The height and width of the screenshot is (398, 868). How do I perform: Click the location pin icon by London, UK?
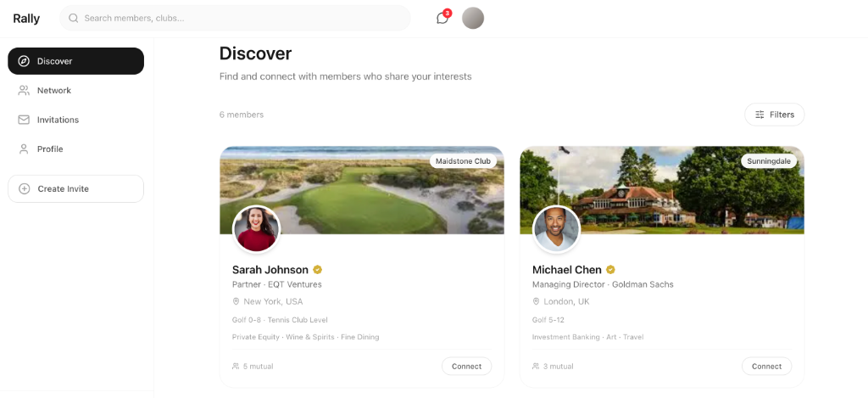536,302
